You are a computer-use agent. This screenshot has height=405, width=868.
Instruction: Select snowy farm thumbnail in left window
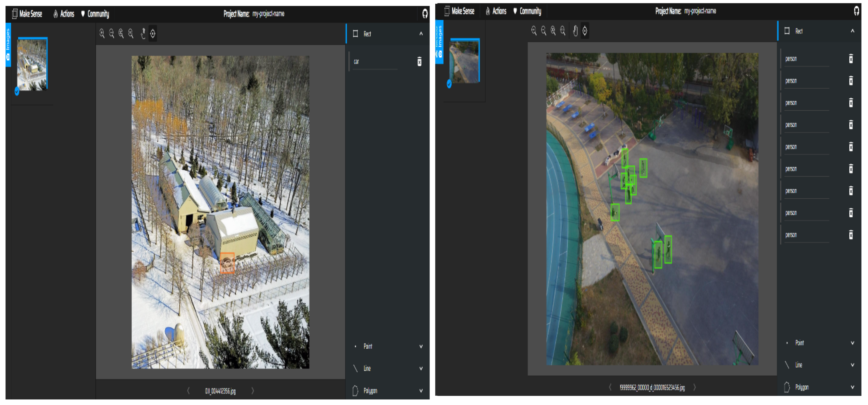[x=32, y=64]
